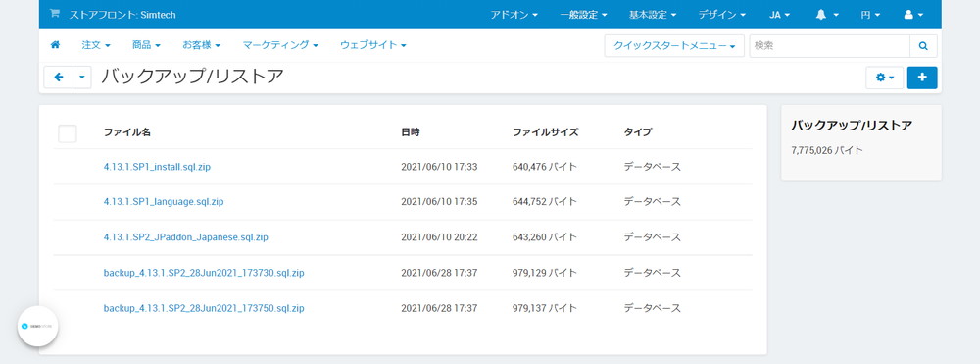Click file size 979,129 バイト
980x364 pixels.
tap(544, 273)
